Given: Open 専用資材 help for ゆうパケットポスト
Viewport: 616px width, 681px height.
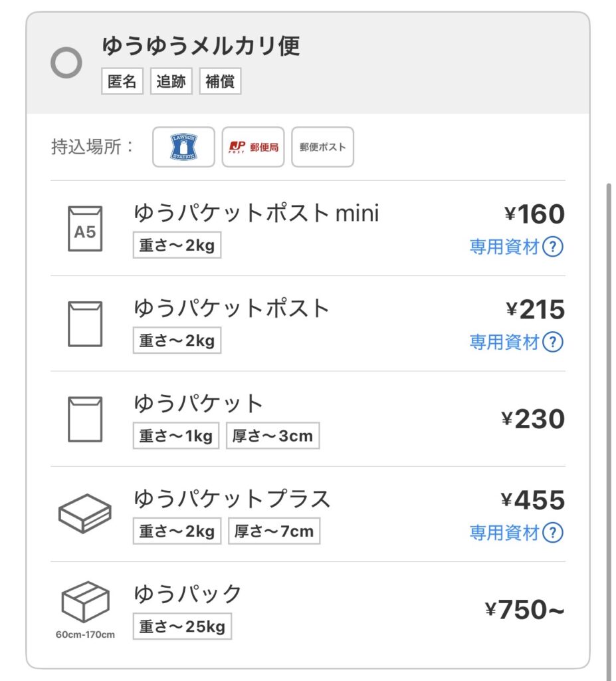Looking at the screenshot, I should point(553,342).
